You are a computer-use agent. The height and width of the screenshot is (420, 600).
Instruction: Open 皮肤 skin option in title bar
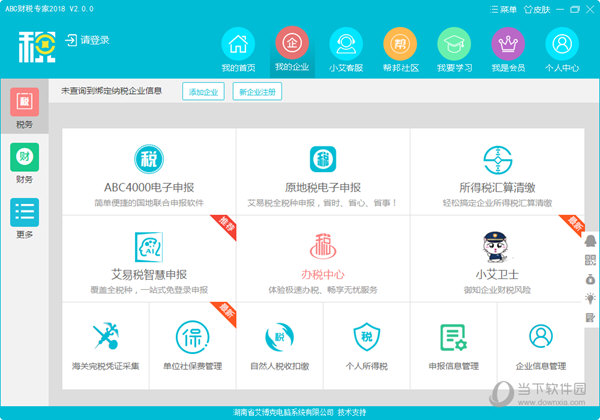point(537,9)
